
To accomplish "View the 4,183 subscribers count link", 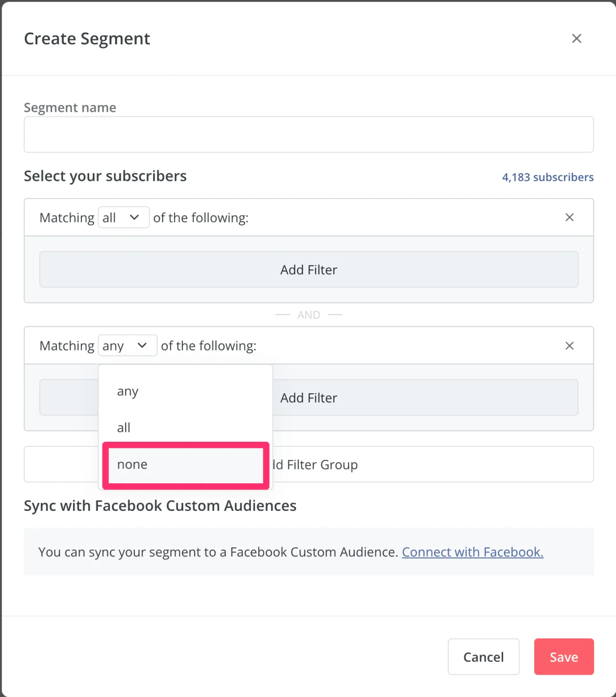I will coord(548,177).
